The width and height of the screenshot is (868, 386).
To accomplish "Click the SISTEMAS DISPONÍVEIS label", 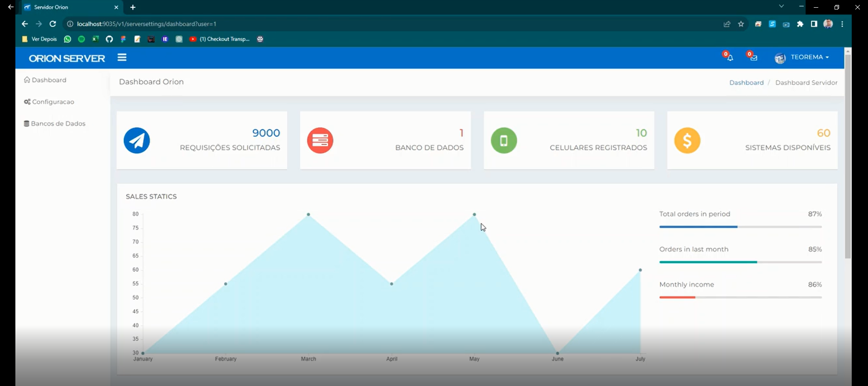I will (x=788, y=148).
